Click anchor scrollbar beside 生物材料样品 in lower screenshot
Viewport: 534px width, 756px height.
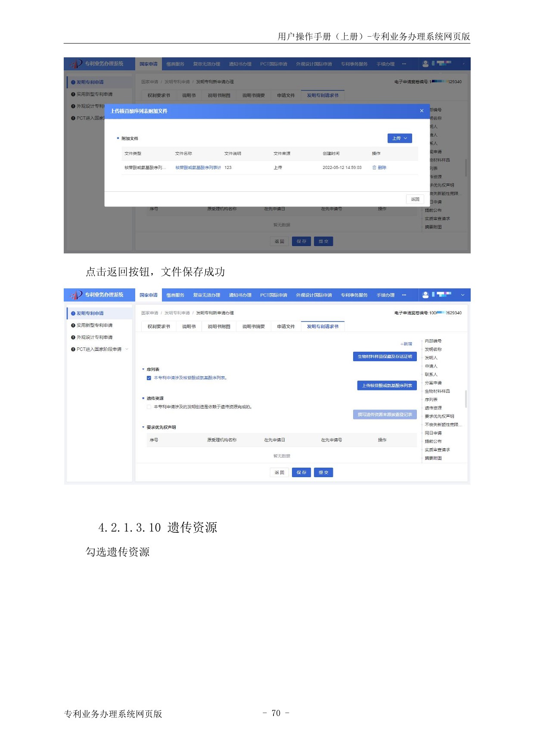(x=466, y=399)
